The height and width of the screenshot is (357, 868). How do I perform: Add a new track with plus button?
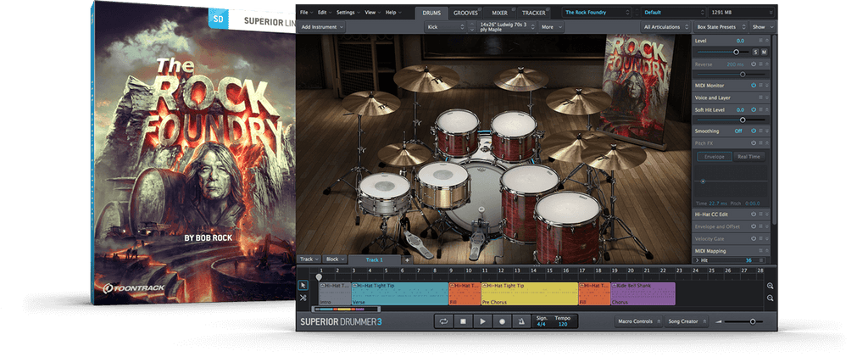[407, 259]
